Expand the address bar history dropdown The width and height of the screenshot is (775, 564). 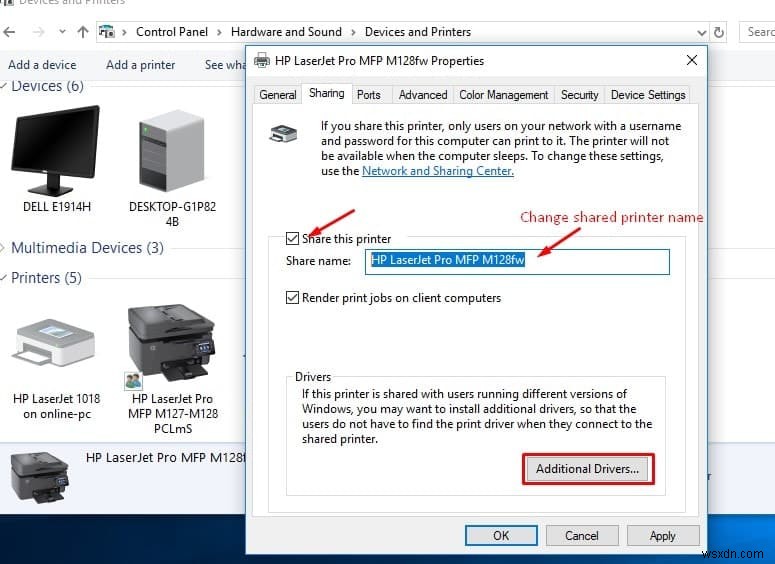[x=701, y=33]
